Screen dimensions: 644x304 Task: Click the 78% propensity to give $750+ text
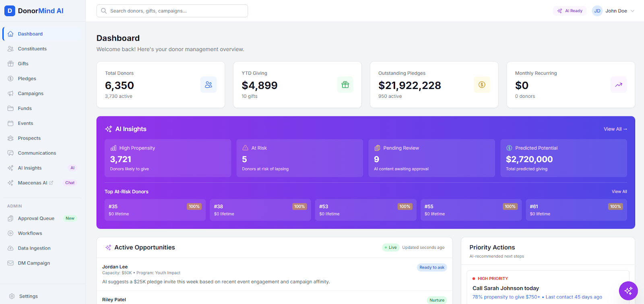point(506,297)
